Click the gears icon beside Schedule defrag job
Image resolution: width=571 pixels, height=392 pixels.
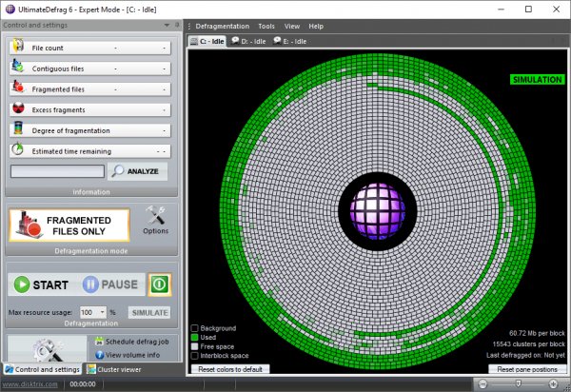click(47, 349)
